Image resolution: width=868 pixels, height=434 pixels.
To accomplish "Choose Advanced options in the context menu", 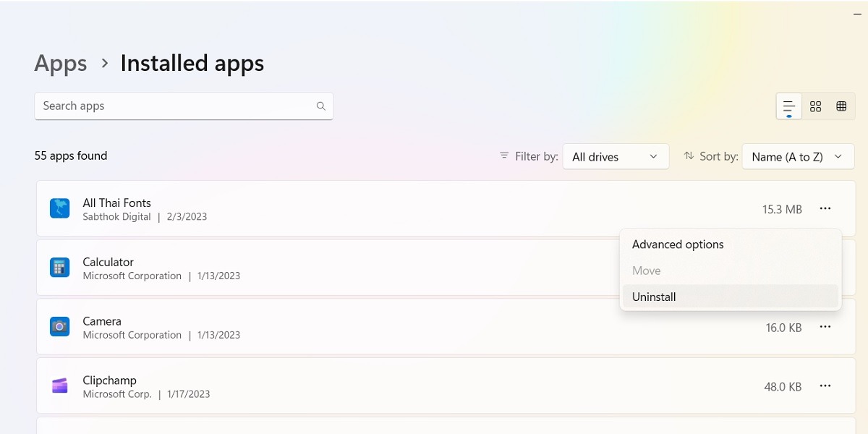I will [x=677, y=244].
